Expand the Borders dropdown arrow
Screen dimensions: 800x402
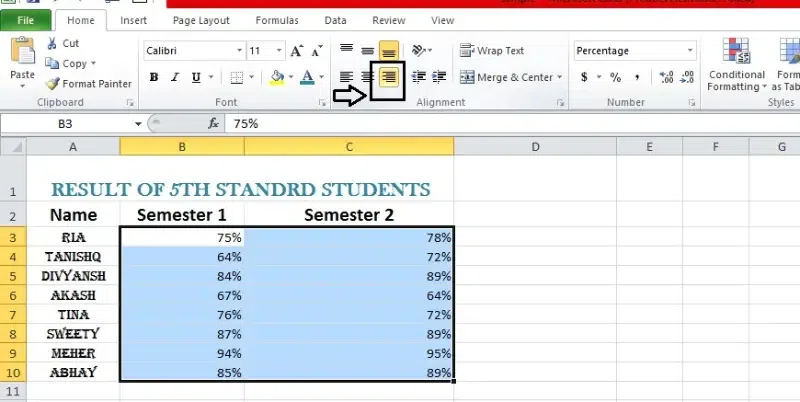(x=252, y=77)
